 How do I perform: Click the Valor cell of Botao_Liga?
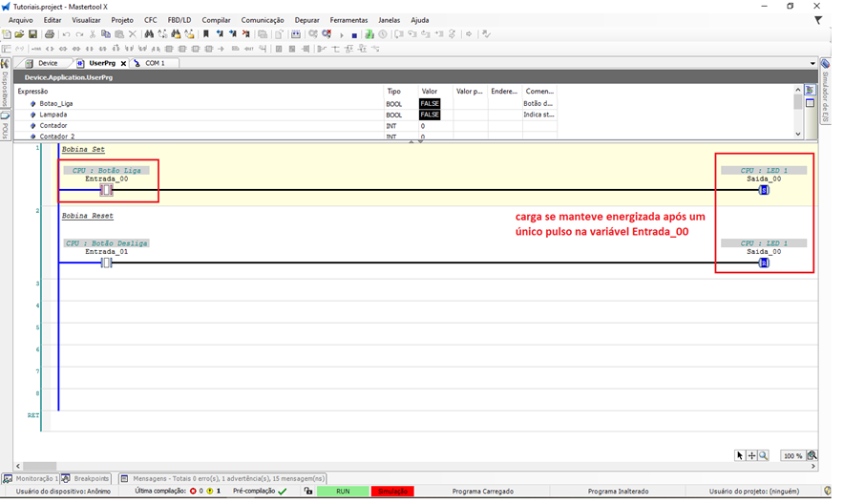(431, 103)
